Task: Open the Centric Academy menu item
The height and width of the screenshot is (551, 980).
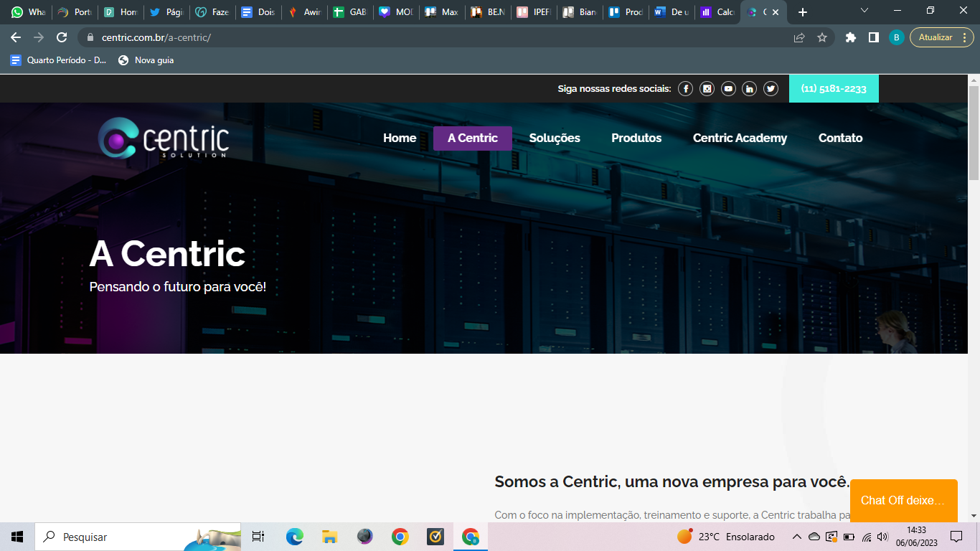Action: point(740,138)
